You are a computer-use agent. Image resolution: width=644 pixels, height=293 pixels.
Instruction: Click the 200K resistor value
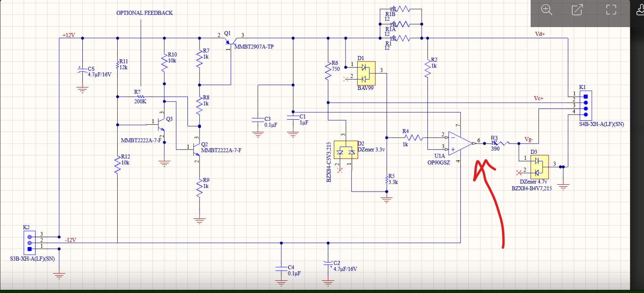point(140,102)
